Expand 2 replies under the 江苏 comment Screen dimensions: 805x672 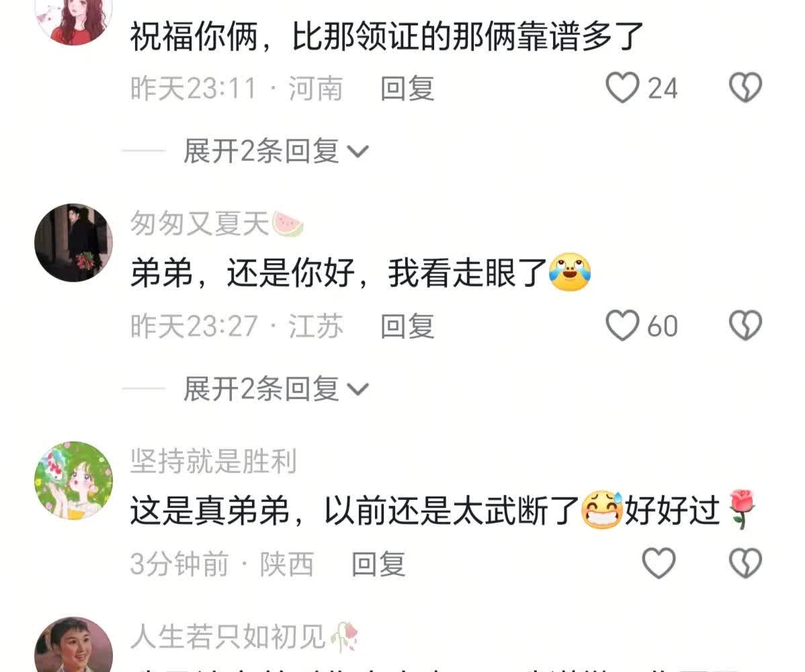point(276,388)
